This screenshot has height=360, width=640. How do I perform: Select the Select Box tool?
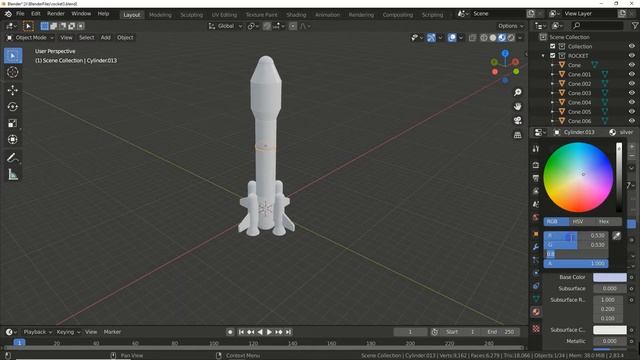click(13, 56)
